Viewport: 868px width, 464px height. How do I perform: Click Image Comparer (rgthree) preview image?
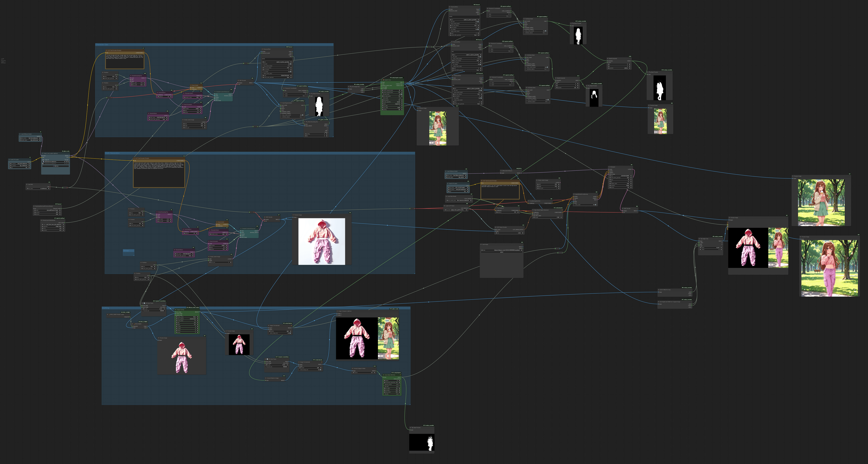[x=368, y=338]
